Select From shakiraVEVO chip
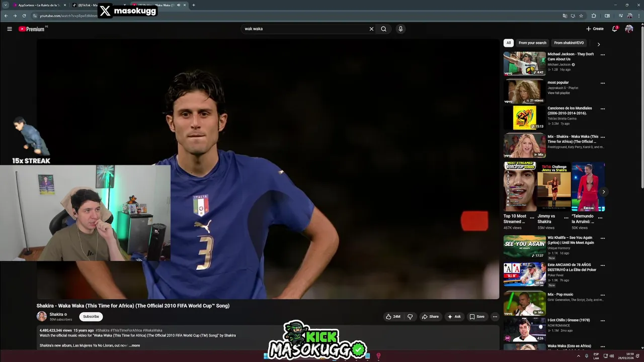Image resolution: width=644 pixels, height=362 pixels. coord(569,43)
